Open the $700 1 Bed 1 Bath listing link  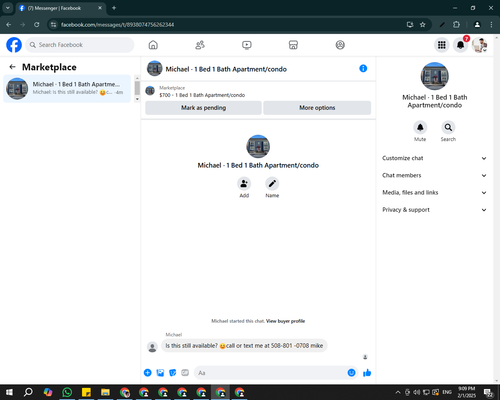(202, 95)
